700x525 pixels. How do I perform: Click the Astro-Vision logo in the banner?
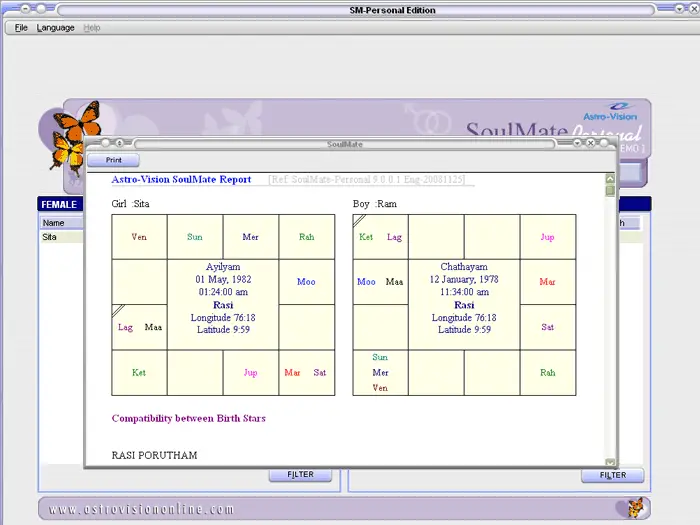tap(610, 112)
